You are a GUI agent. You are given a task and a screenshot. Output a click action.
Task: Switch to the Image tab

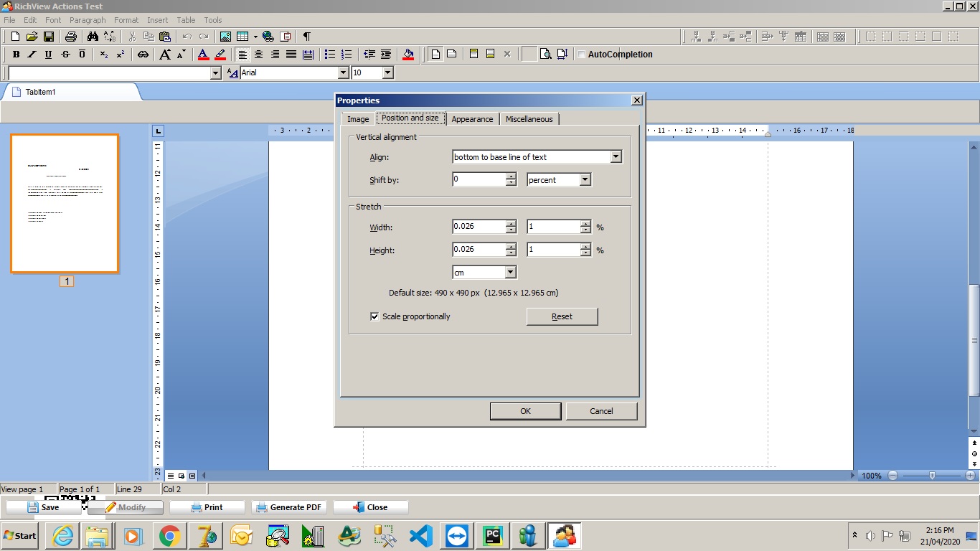tap(358, 119)
